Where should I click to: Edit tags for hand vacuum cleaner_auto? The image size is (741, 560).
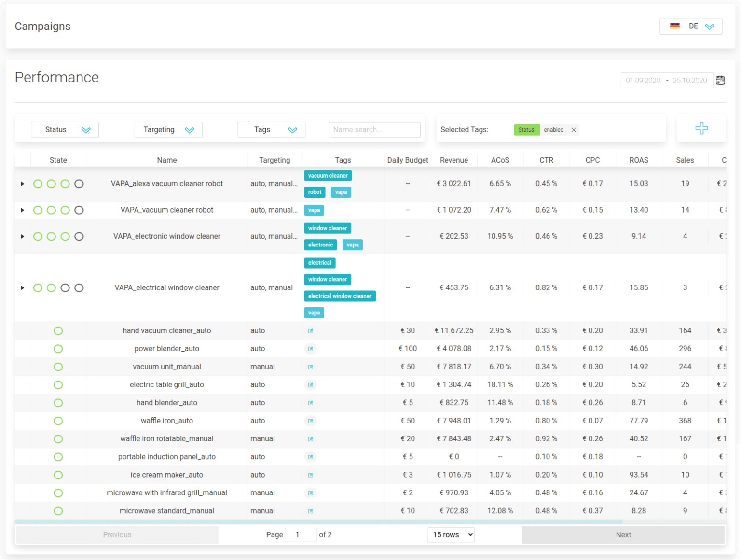click(311, 331)
